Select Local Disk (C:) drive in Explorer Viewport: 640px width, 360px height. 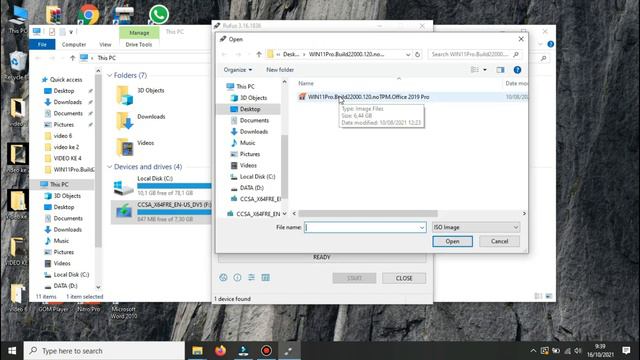[161, 186]
